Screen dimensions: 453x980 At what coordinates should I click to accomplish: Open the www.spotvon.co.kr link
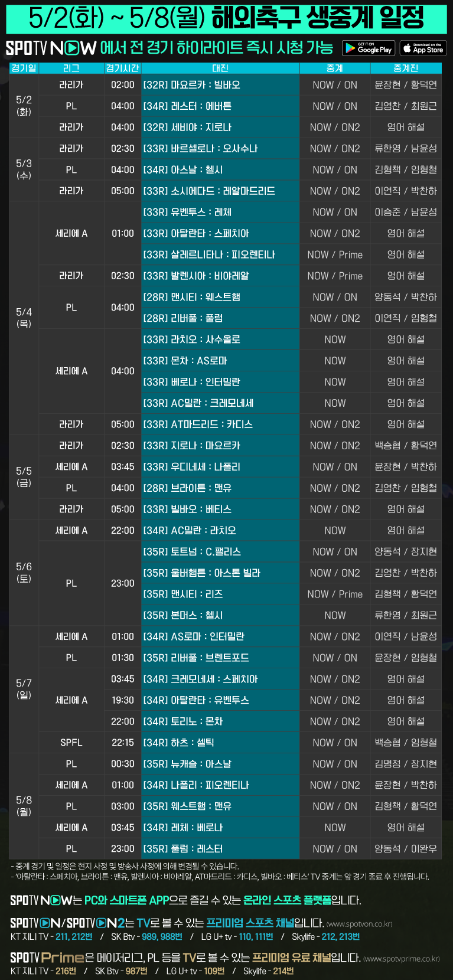[x=359, y=924]
